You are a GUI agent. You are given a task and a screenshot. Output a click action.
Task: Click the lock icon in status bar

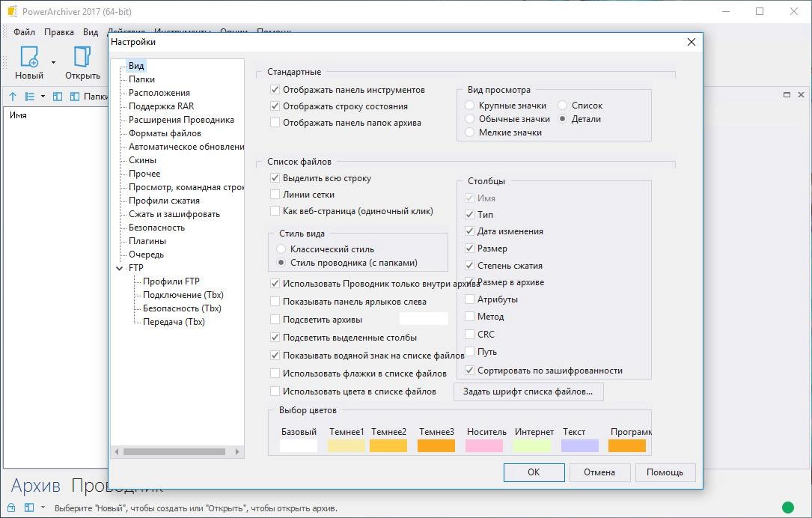pos(11,508)
